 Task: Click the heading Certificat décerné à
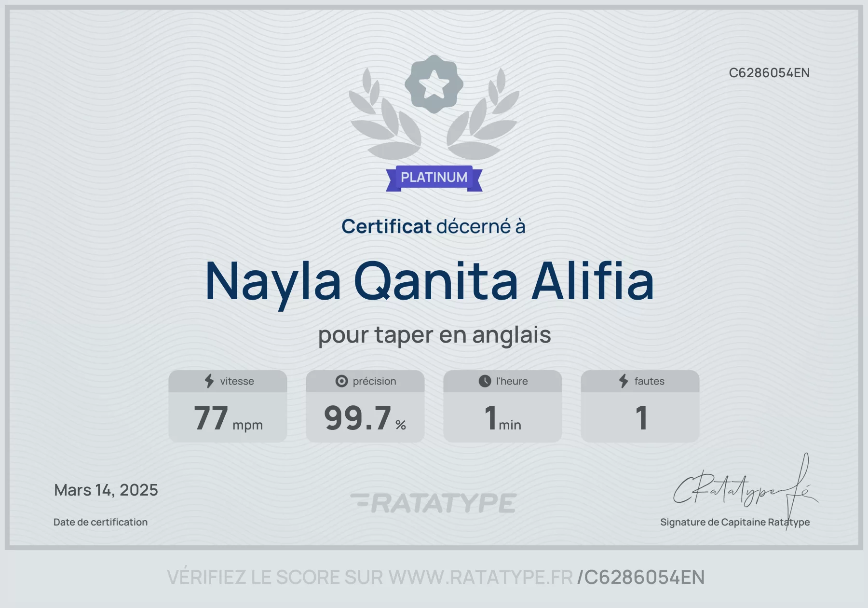(x=434, y=226)
